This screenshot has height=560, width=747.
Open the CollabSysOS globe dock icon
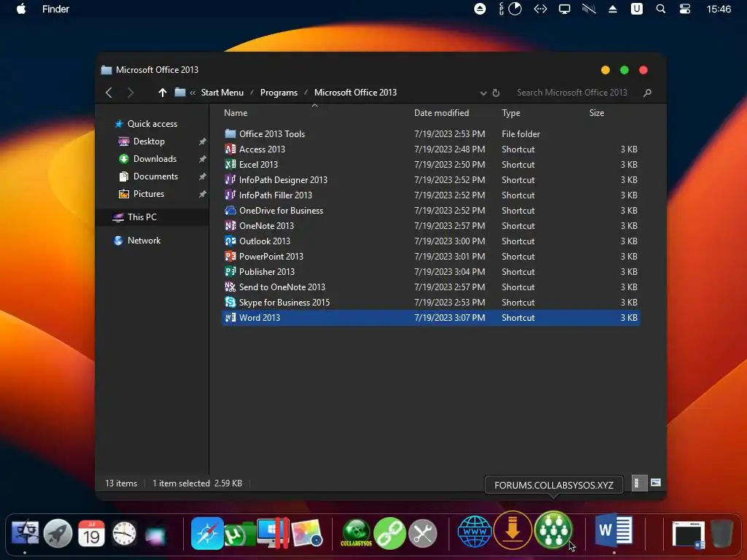tap(356, 533)
